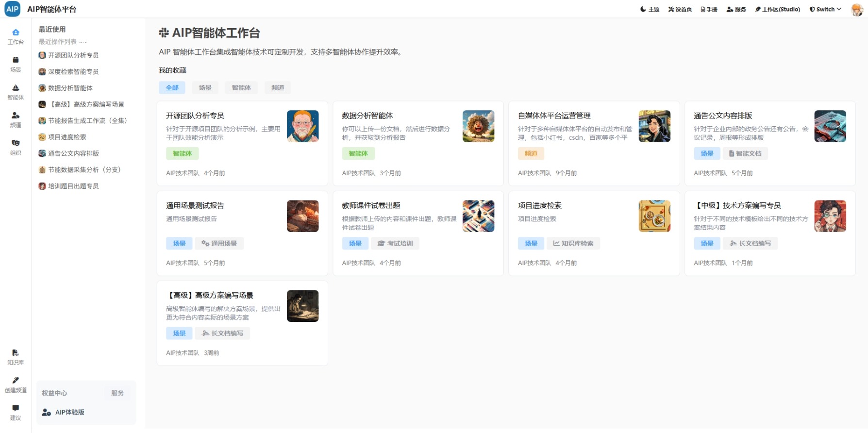Open the 智能体 sidebar section

pos(16,92)
